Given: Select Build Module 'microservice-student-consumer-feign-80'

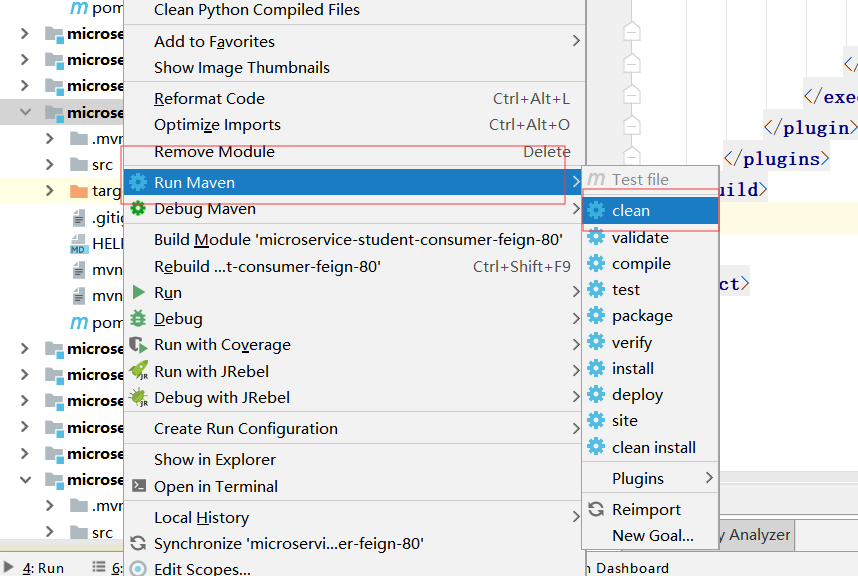Looking at the screenshot, I should pyautogui.click(x=354, y=240).
